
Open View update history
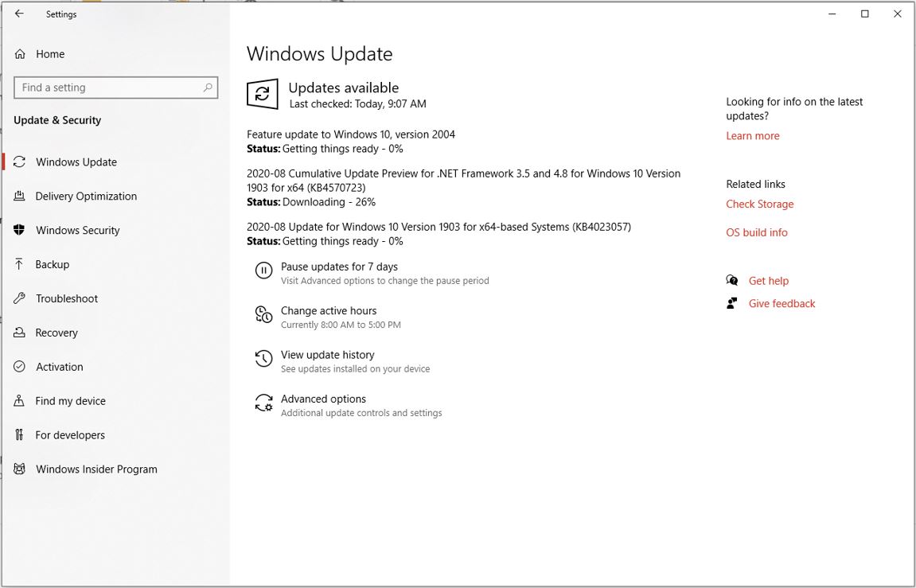327,354
